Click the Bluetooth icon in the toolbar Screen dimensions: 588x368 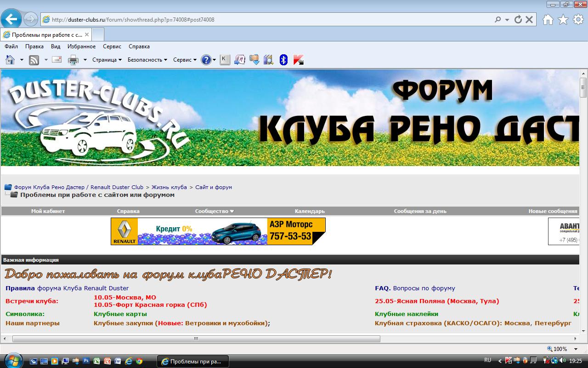(x=283, y=60)
